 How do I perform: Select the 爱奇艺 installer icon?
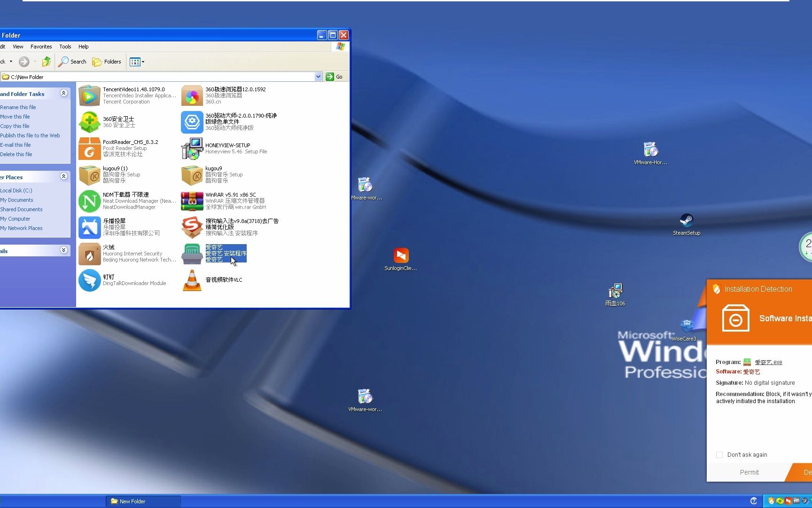tap(192, 254)
